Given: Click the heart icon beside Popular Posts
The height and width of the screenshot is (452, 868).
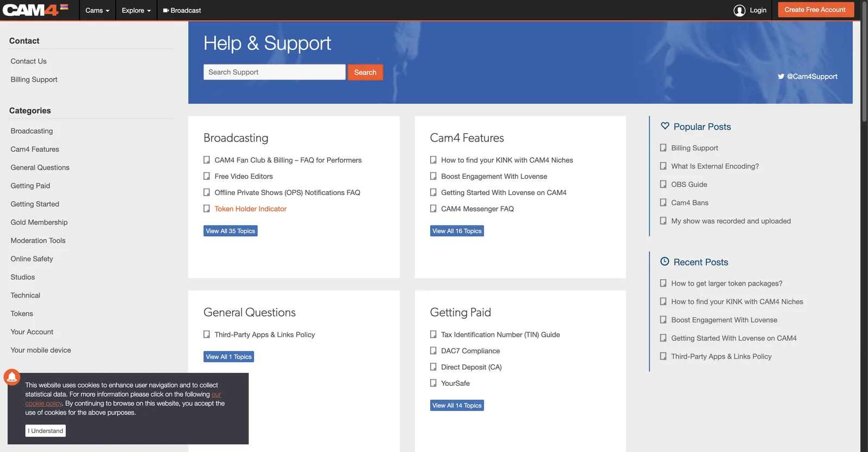Looking at the screenshot, I should (x=665, y=126).
